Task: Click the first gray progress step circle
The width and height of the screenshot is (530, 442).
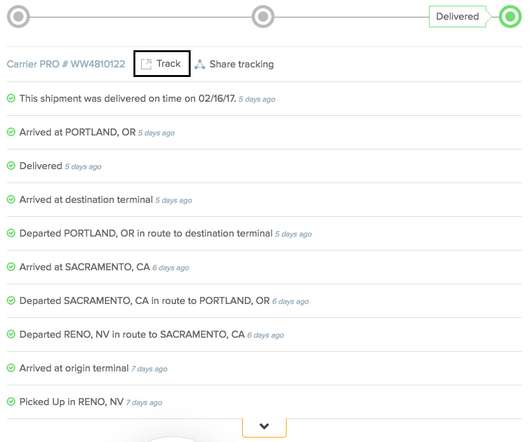Action: [18, 16]
